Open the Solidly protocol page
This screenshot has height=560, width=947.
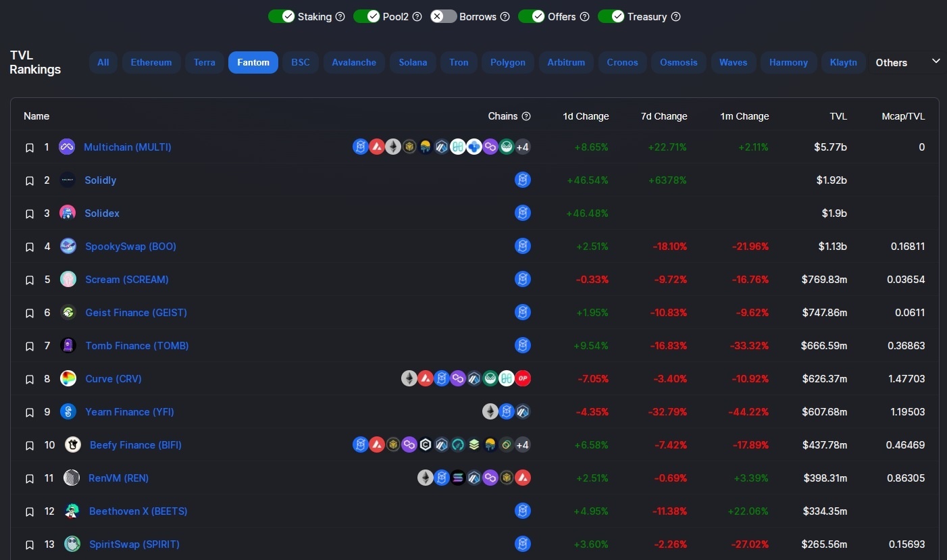100,180
